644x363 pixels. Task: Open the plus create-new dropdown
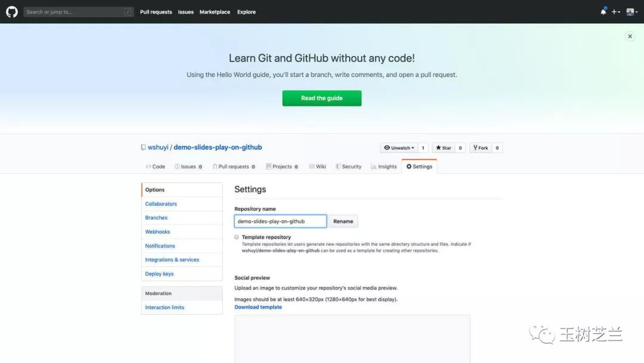tap(615, 12)
